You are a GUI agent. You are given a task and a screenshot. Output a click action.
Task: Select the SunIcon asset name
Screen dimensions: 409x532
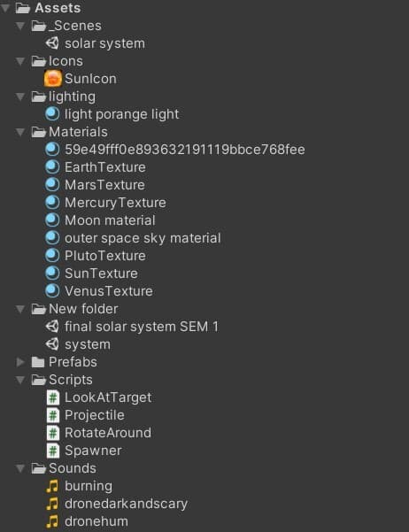pos(90,79)
